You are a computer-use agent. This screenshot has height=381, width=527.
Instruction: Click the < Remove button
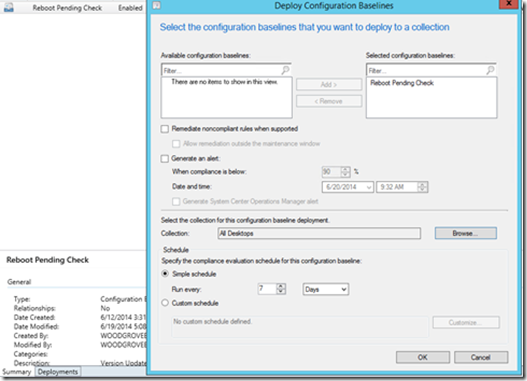[x=329, y=101]
